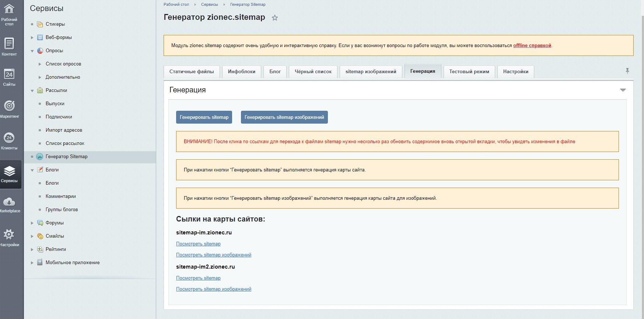Screen dimensions: 644x319
Task: Pin the tab panel with pin icon
Action: [627, 71]
